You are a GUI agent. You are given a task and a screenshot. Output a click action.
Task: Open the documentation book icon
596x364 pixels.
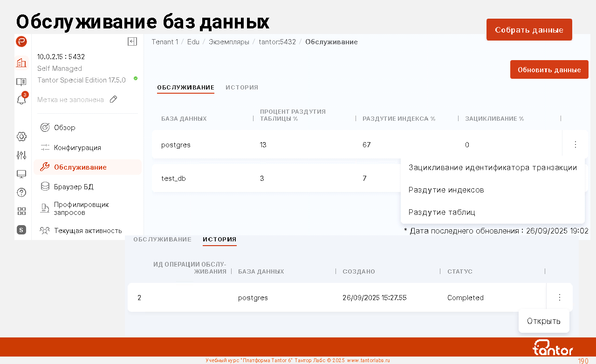click(21, 82)
